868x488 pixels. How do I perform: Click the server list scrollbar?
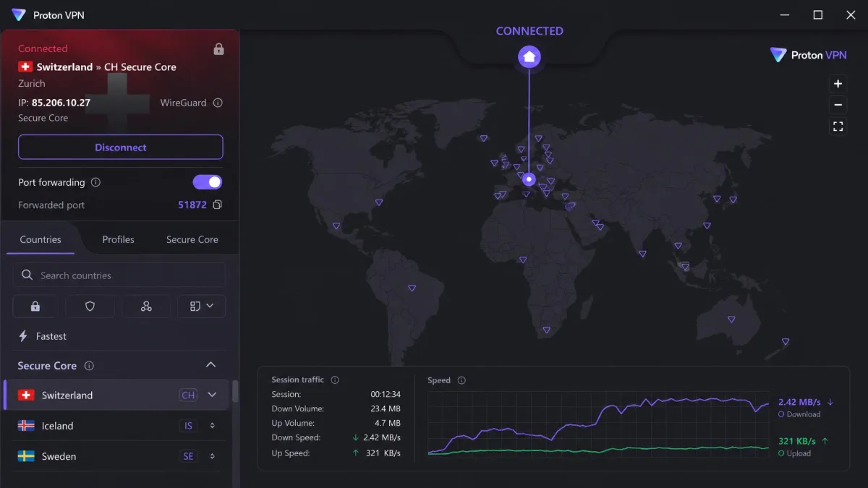(x=235, y=393)
